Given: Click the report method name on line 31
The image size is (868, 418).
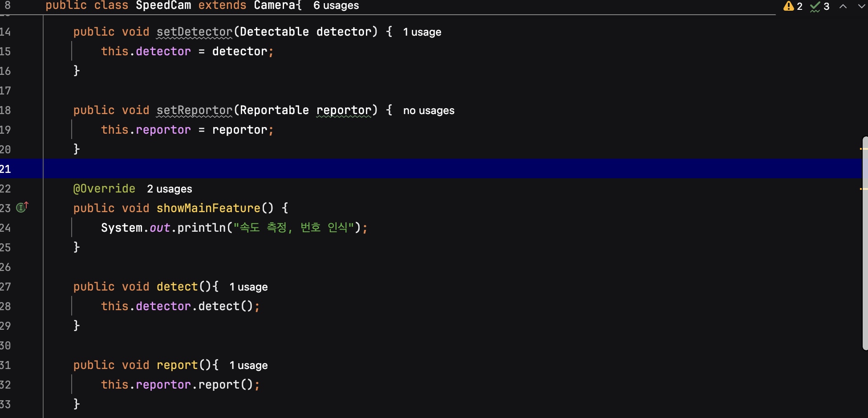Looking at the screenshot, I should 177,365.
